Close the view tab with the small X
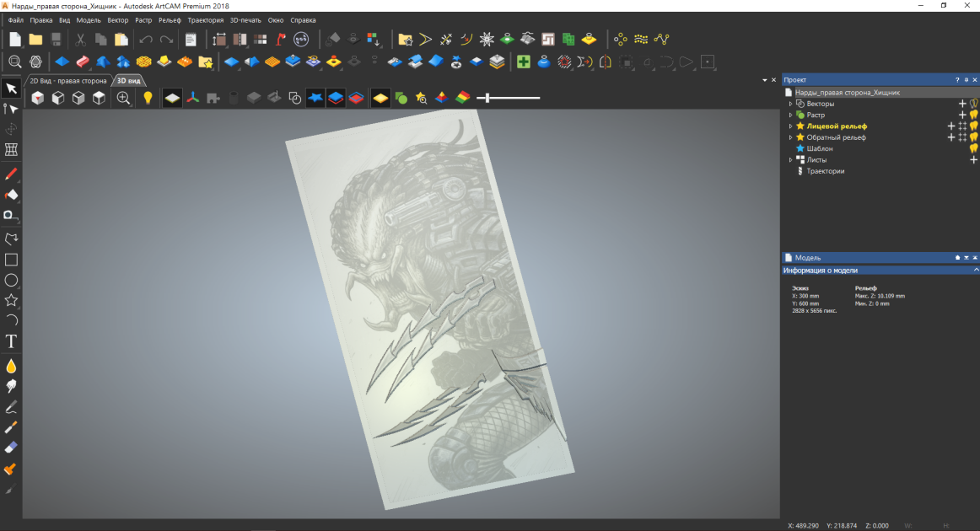This screenshot has width=980, height=531. [x=773, y=80]
